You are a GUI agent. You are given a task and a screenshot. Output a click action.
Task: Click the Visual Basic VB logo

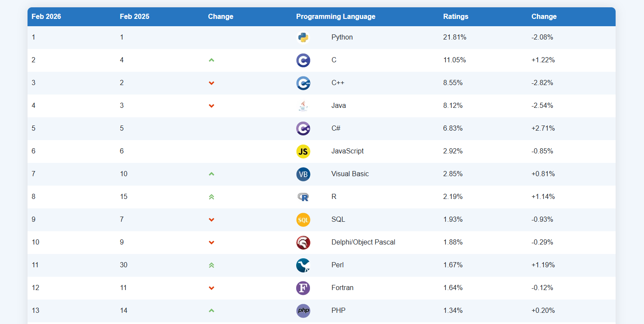click(303, 174)
